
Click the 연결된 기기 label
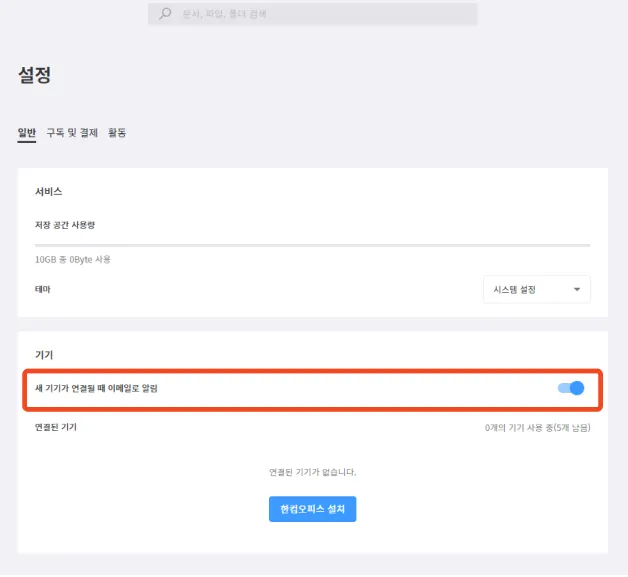tap(55, 427)
